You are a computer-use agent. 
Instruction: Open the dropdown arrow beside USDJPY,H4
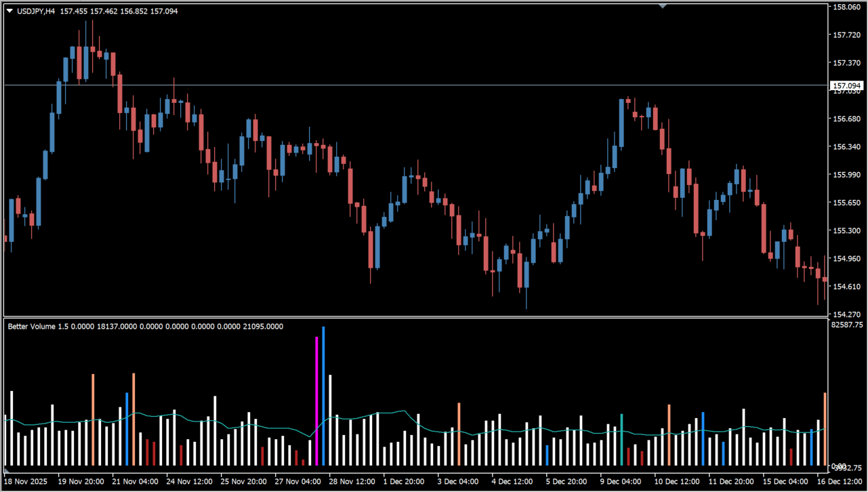(9, 11)
